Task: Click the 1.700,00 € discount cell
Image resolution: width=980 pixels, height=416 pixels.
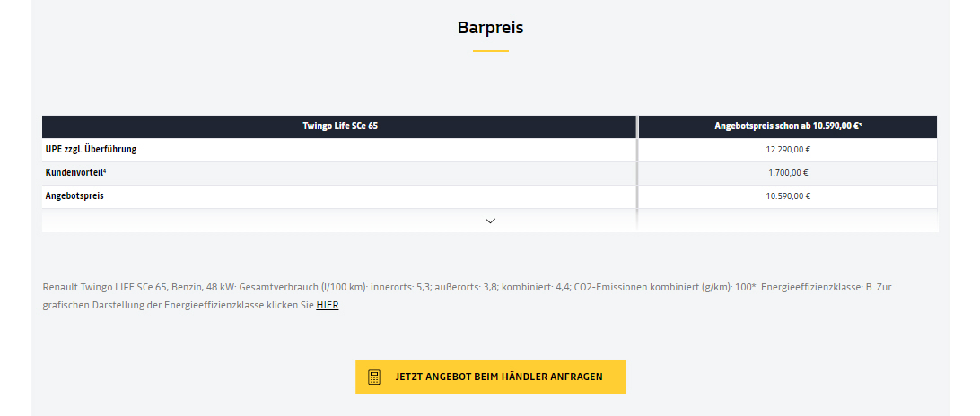Action: tap(788, 173)
